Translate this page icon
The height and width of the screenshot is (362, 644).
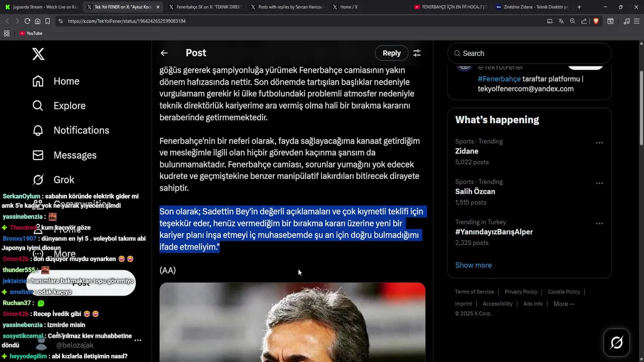coord(561,21)
